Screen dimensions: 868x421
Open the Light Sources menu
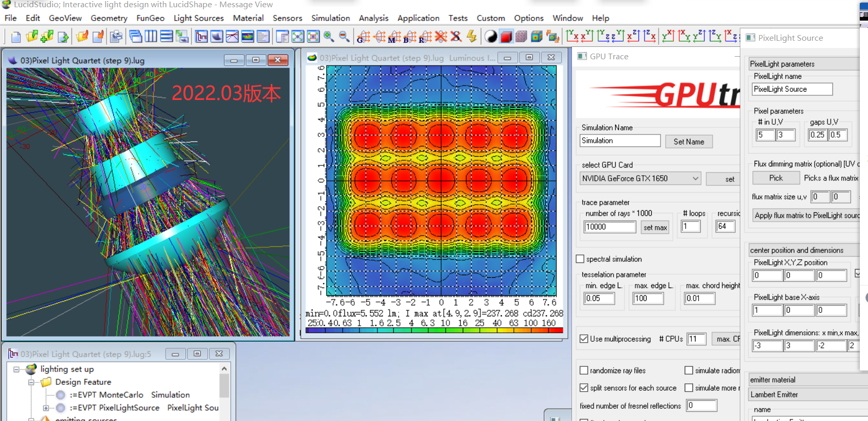[198, 18]
